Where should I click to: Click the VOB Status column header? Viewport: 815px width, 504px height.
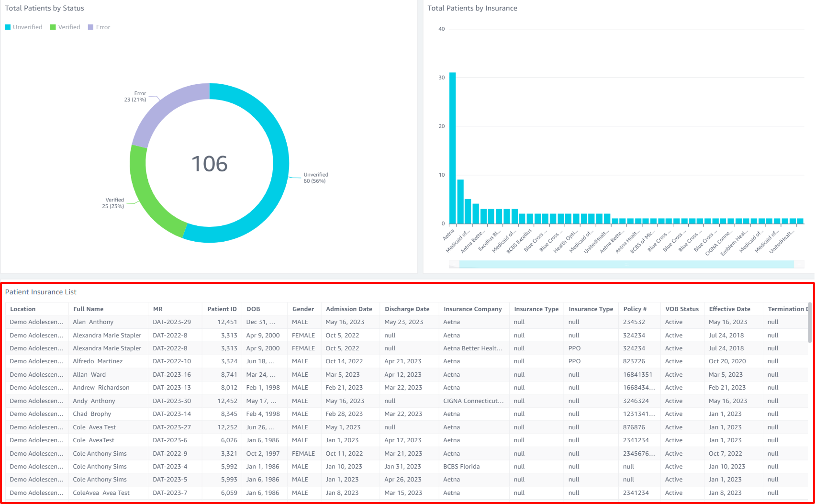pos(681,309)
